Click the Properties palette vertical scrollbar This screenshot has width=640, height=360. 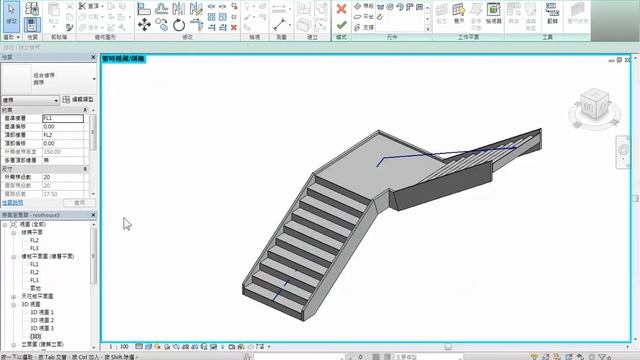click(93, 132)
